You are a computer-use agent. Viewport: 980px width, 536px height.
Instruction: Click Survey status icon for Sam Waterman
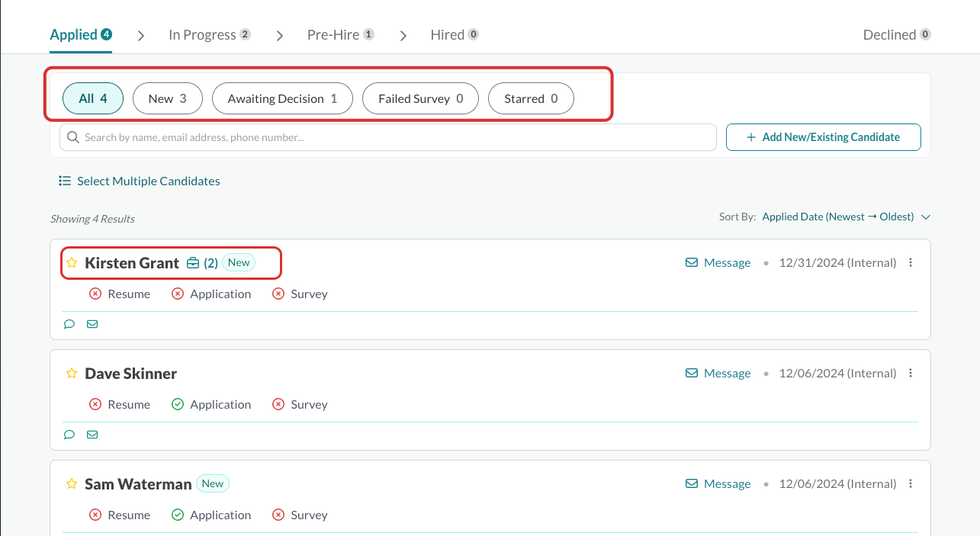click(278, 515)
